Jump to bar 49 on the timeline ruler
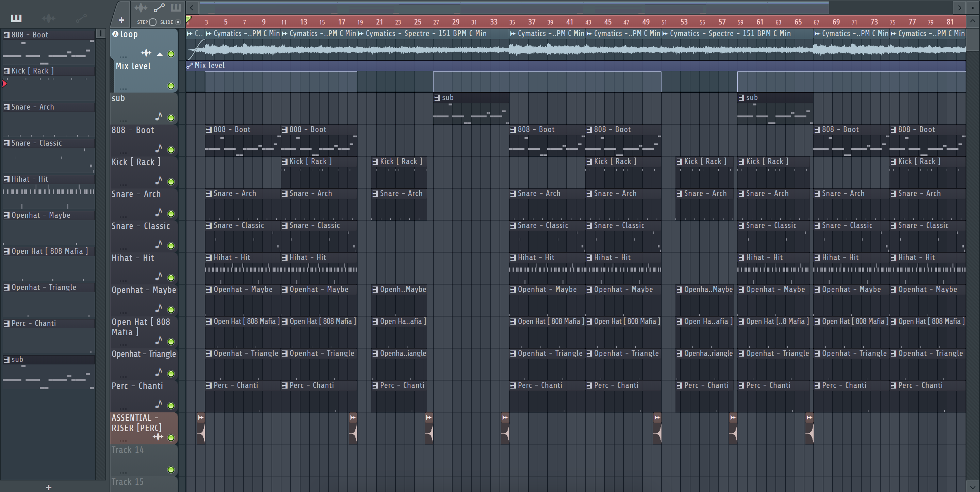The width and height of the screenshot is (980, 492). point(646,22)
